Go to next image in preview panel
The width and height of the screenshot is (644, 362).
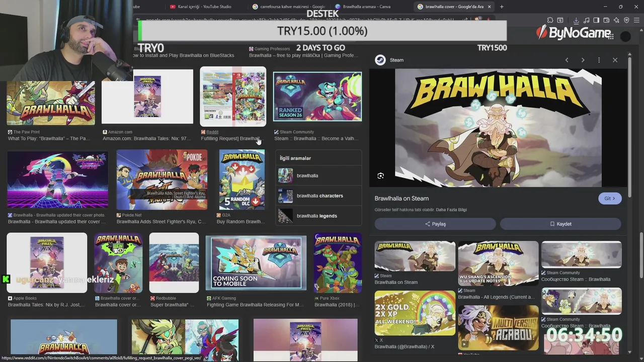click(583, 60)
